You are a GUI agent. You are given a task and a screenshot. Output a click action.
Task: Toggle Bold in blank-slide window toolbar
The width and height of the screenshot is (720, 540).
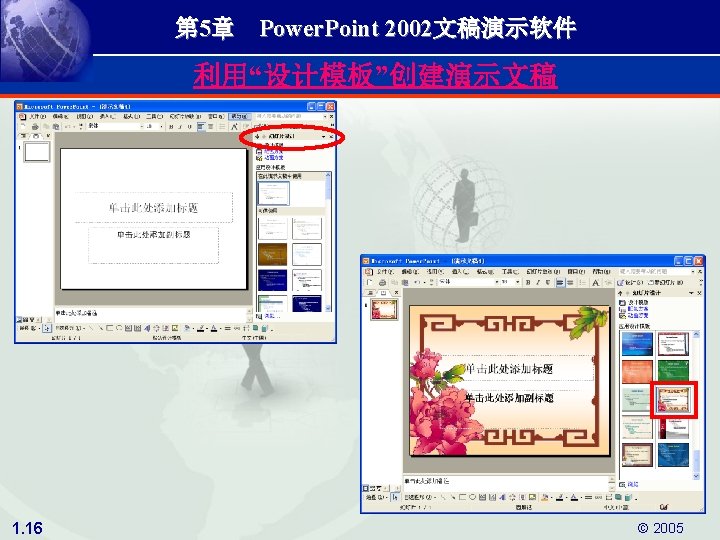coord(171,127)
